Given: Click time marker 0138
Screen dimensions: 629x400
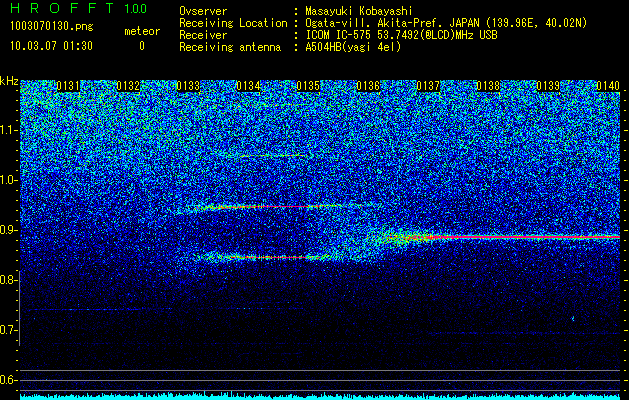Looking at the screenshot, I should pos(488,86).
